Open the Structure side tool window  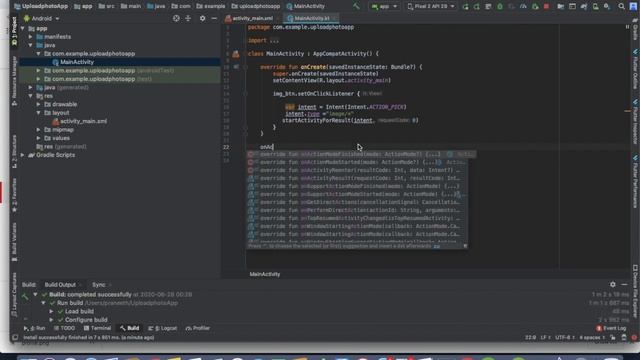14,151
